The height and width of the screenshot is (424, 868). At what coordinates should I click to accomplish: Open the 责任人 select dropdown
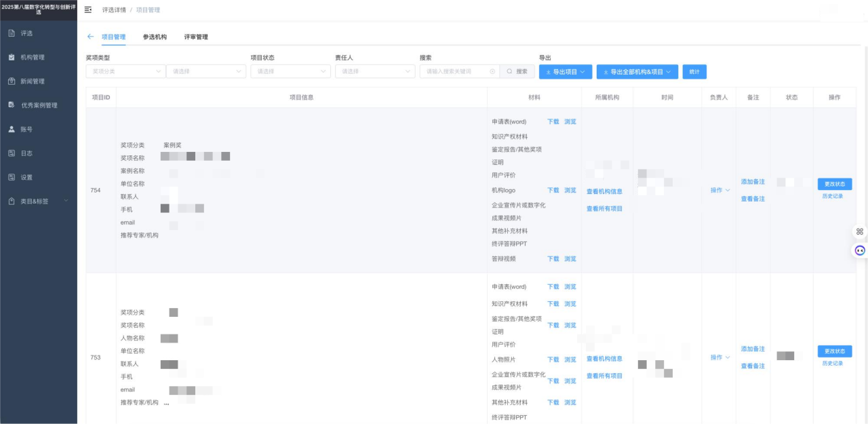(x=374, y=71)
